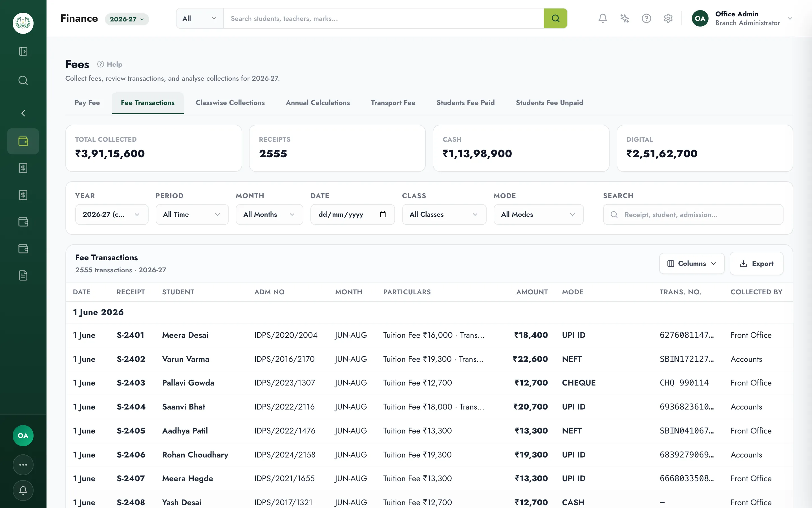Open the Columns visibility dropdown

[x=692, y=264]
